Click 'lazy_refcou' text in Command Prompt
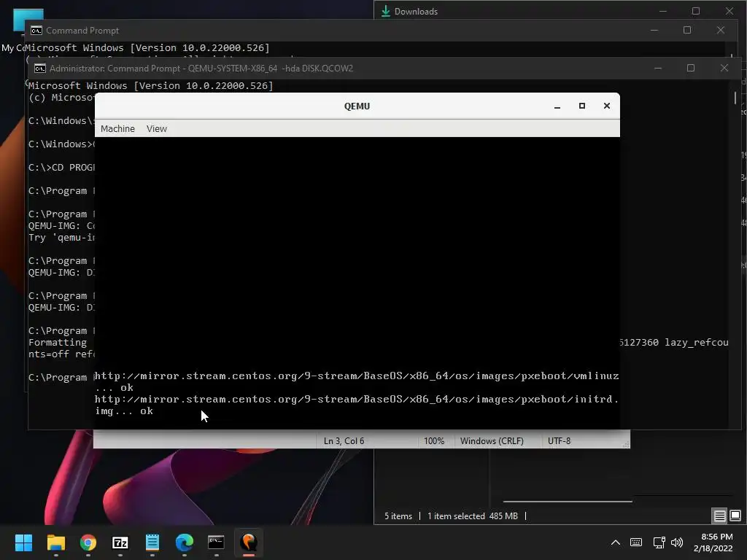This screenshot has height=560, width=747. point(697,343)
